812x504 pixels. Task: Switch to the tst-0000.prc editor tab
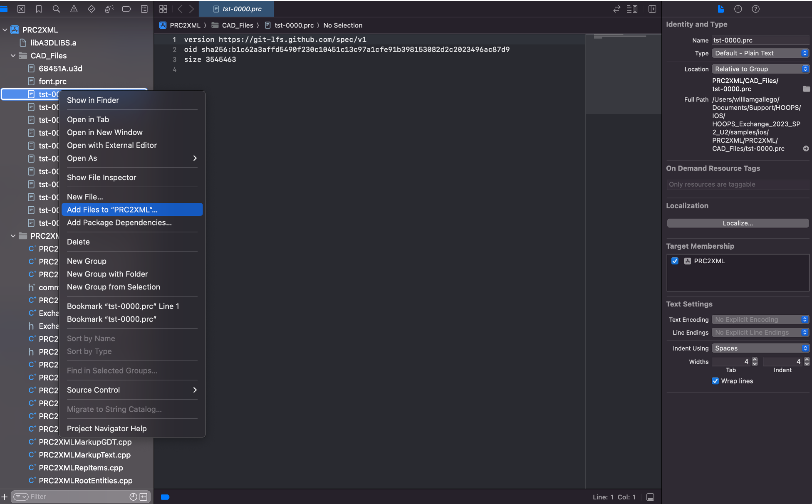[236, 8]
